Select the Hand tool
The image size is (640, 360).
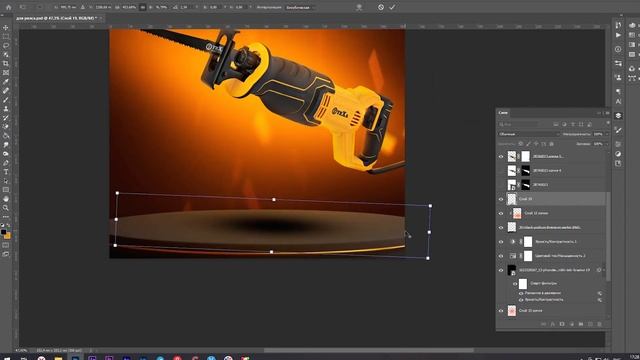point(6,199)
